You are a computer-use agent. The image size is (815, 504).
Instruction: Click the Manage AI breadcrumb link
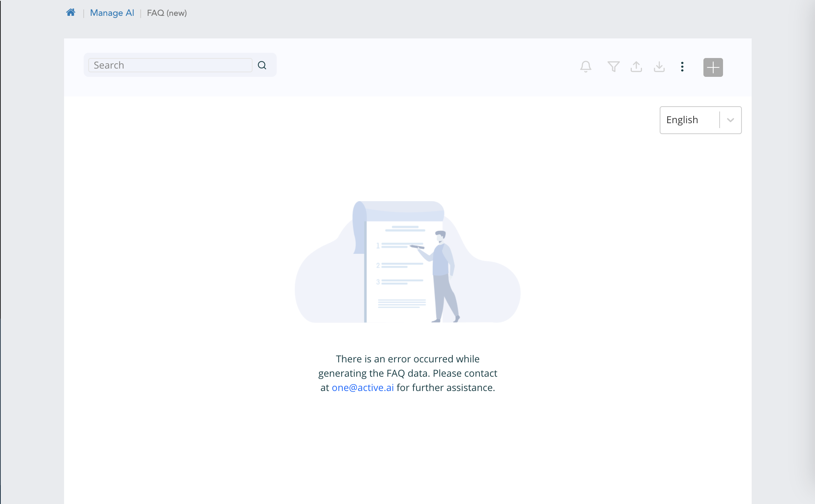click(x=112, y=12)
